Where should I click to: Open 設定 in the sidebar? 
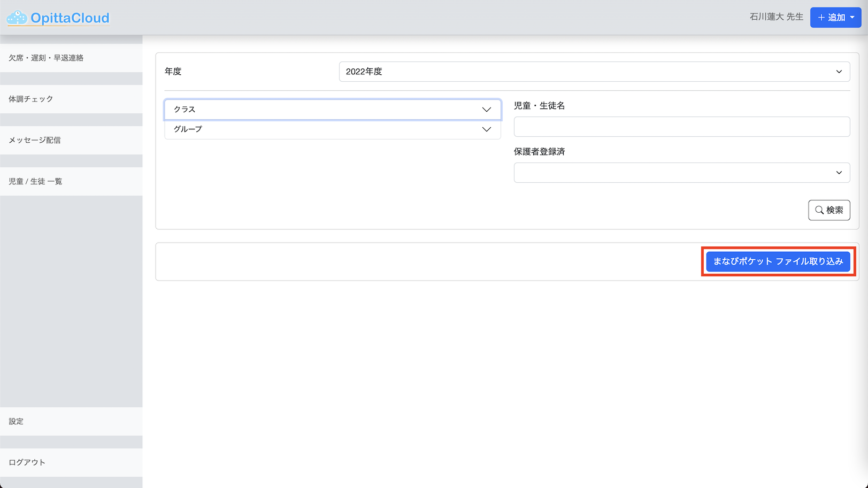coord(71,421)
